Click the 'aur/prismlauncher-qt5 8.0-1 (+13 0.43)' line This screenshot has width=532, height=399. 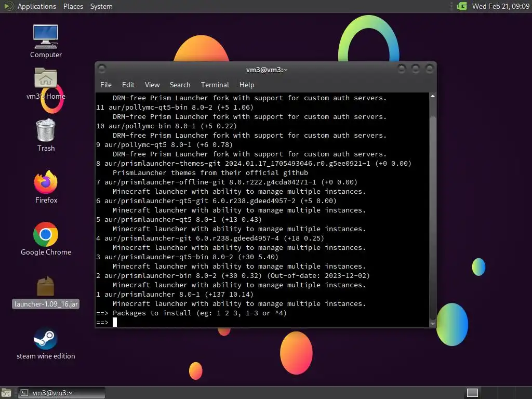pyautogui.click(x=179, y=220)
